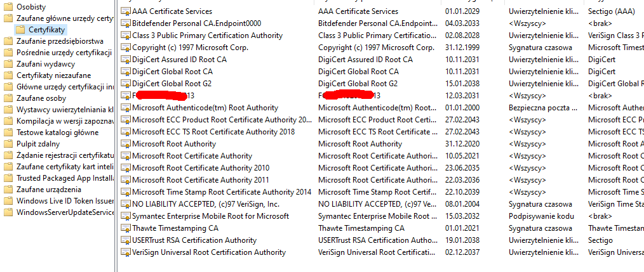Select WindowsServerUpdateServices store
Image resolution: width=644 pixels, height=272 pixels.
(65, 212)
